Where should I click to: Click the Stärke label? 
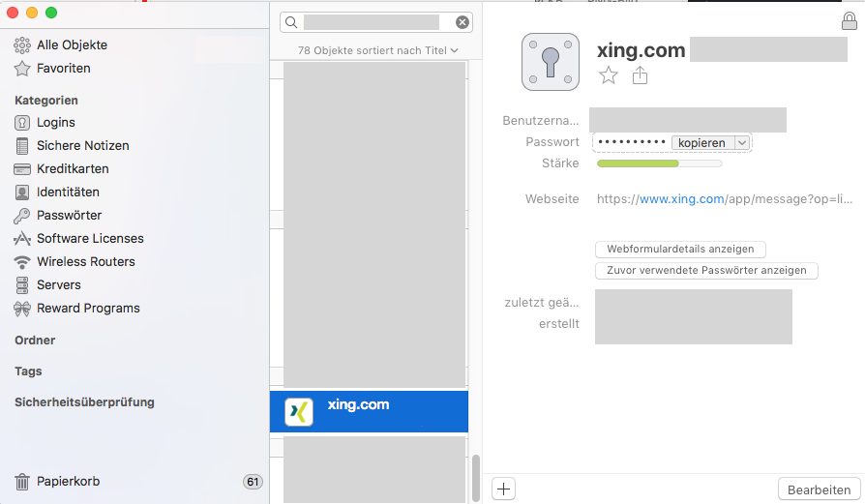[x=560, y=163]
